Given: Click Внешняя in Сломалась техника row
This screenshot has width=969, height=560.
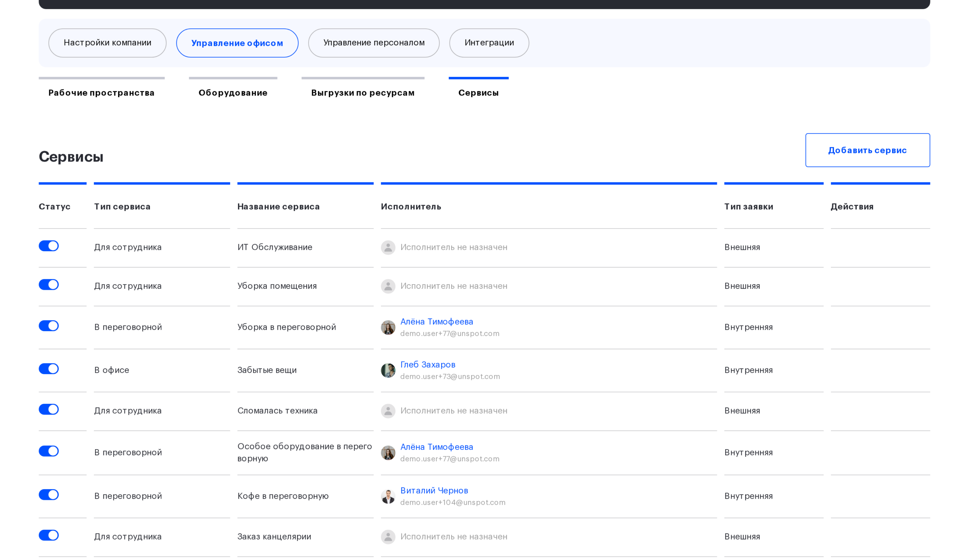Looking at the screenshot, I should point(742,411).
